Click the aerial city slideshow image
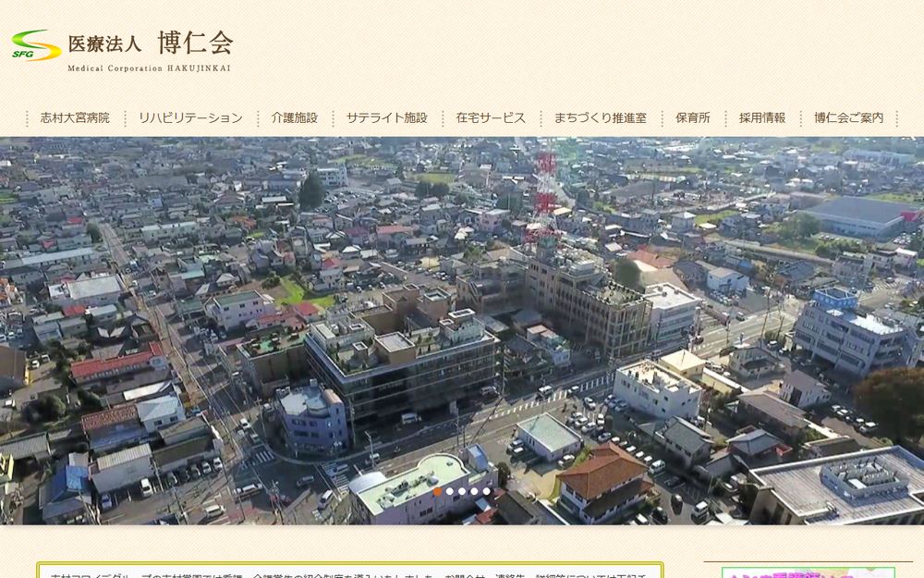This screenshot has height=578, width=924. [462, 330]
